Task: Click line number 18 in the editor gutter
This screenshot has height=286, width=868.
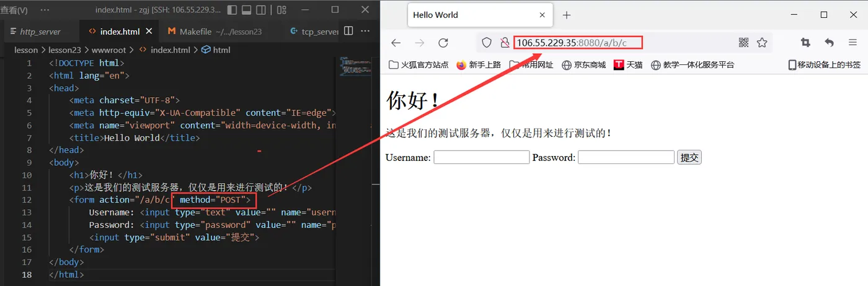Action: 26,274
